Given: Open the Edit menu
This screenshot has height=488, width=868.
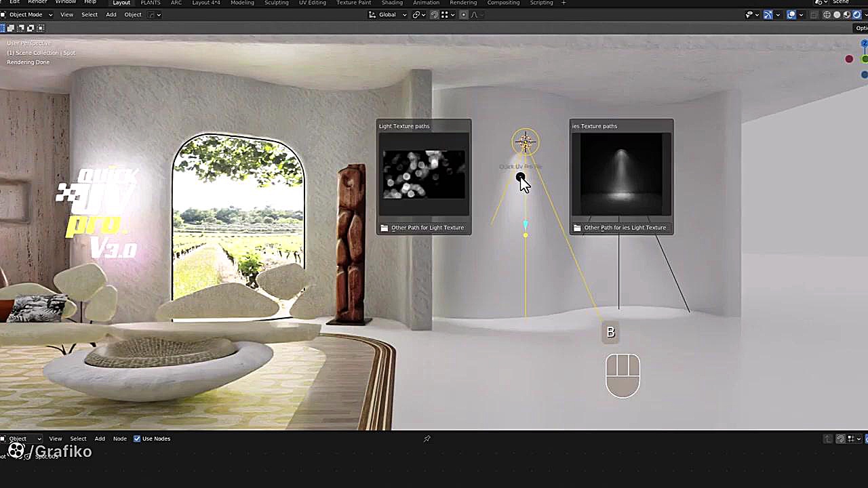Looking at the screenshot, I should pos(14,2).
